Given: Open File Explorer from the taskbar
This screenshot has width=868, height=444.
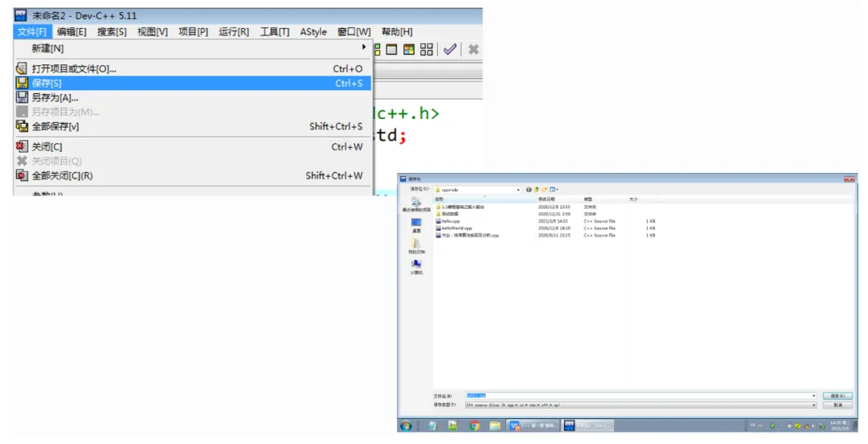Looking at the screenshot, I should (x=495, y=425).
